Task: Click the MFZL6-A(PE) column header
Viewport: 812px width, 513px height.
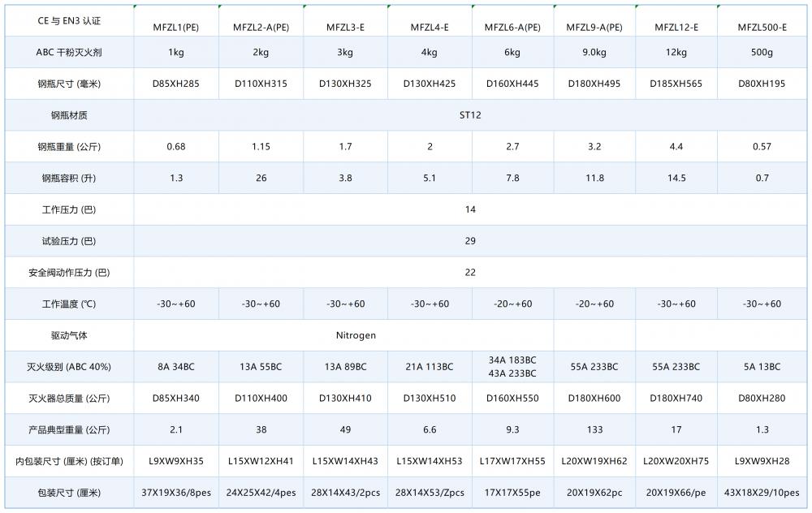Action: point(512,27)
